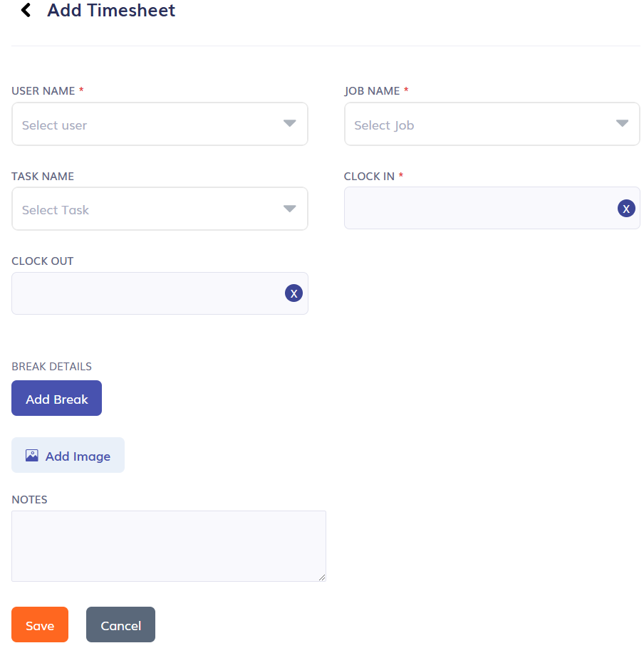
Task: Click the X to clear Clock In field
Action: [625, 208]
